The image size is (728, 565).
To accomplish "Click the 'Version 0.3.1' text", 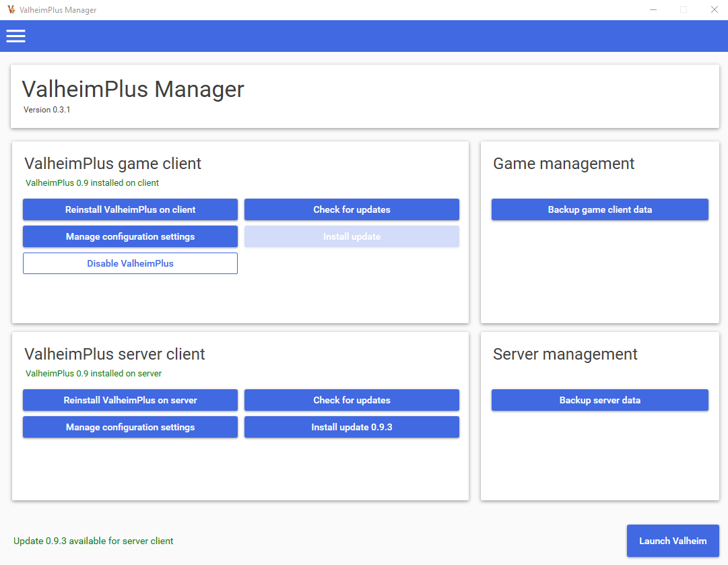I will click(x=47, y=110).
